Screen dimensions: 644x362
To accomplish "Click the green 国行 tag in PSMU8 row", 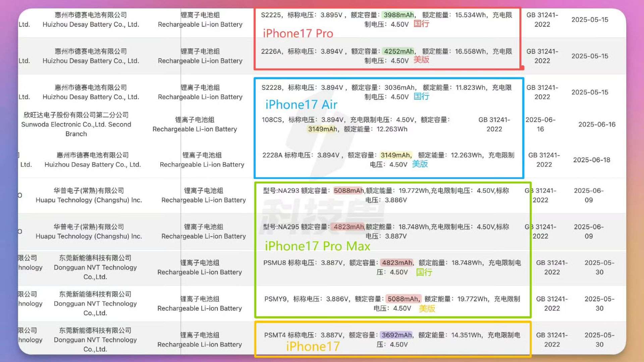I will pos(424,272).
